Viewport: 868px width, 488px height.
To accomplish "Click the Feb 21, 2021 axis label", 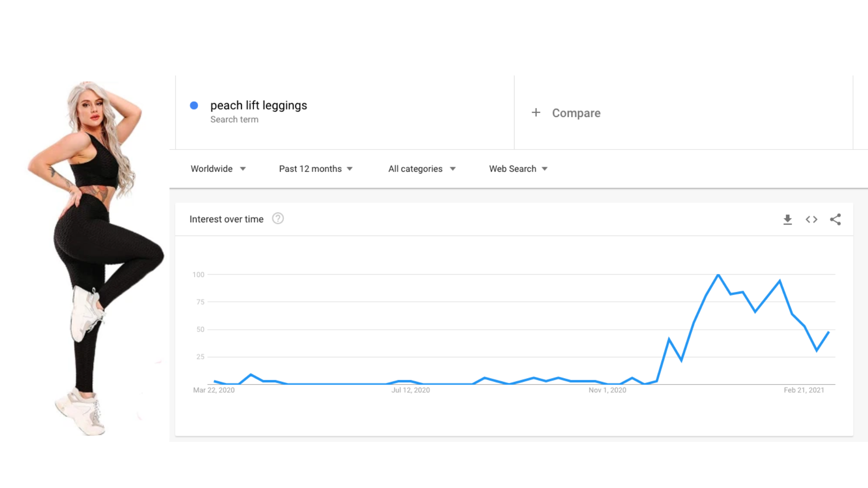I will point(804,390).
